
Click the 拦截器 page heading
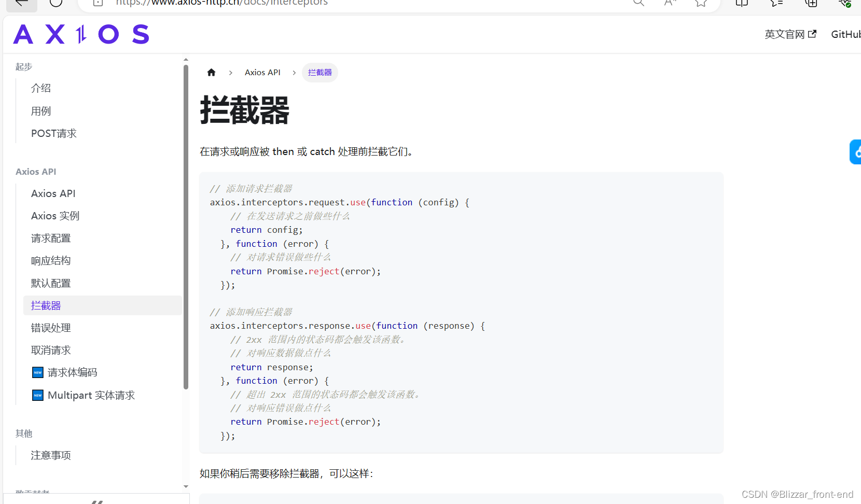pyautogui.click(x=245, y=110)
